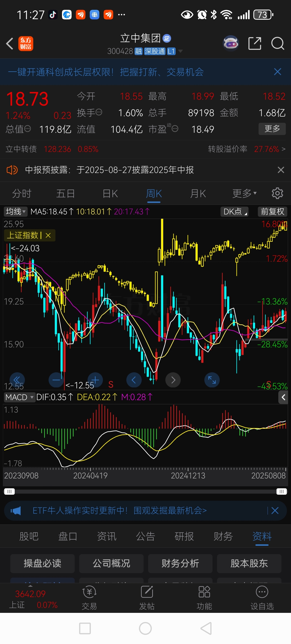This screenshot has height=644, width=291.
Task: Open 立中转债 convertible bond quote
Action: [x=52, y=149]
